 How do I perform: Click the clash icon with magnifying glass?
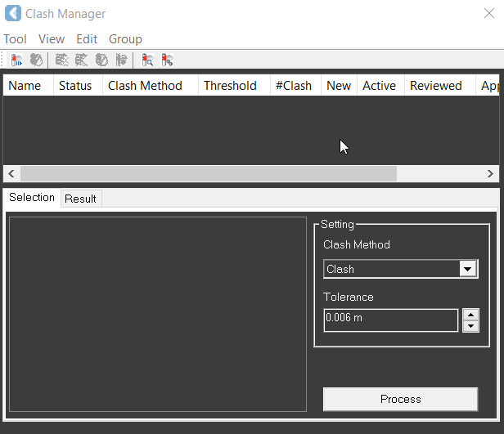[x=148, y=60]
